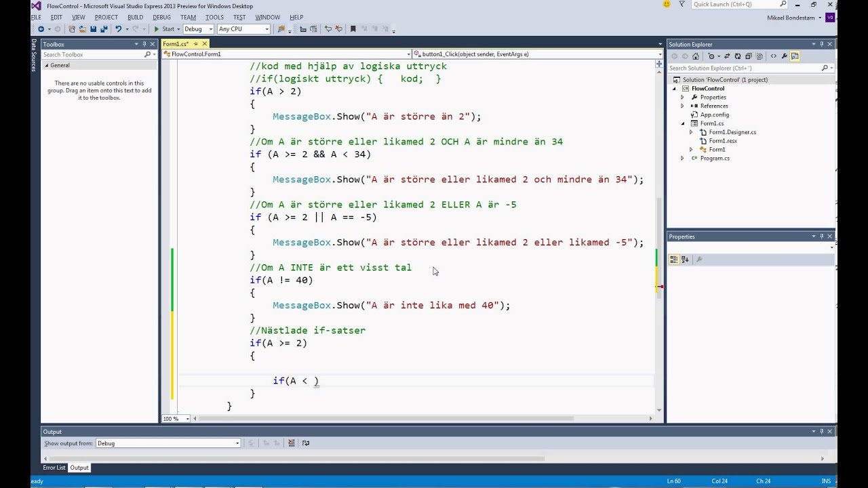Toggle Show All Files in Solution Explorer
The image size is (868, 488).
tap(759, 56)
